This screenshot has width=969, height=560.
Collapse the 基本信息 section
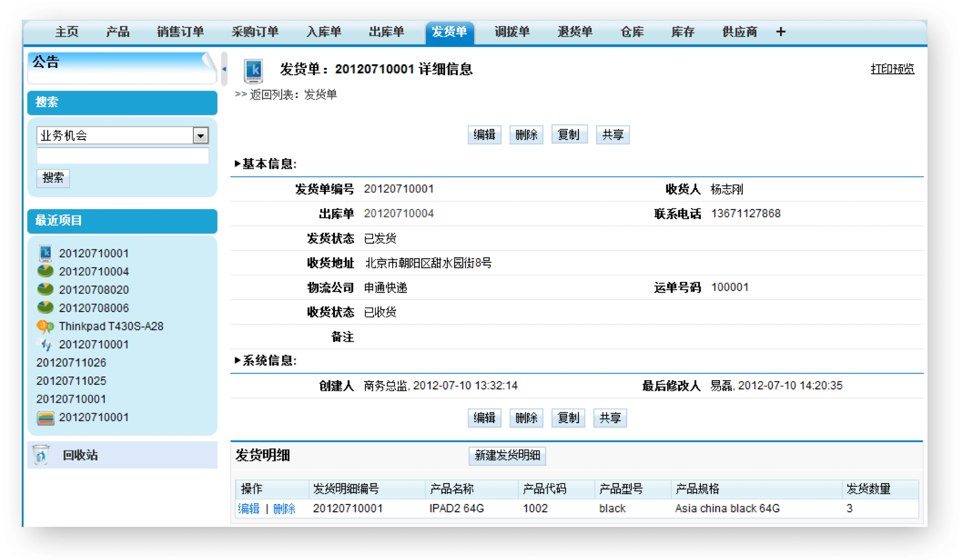point(238,164)
